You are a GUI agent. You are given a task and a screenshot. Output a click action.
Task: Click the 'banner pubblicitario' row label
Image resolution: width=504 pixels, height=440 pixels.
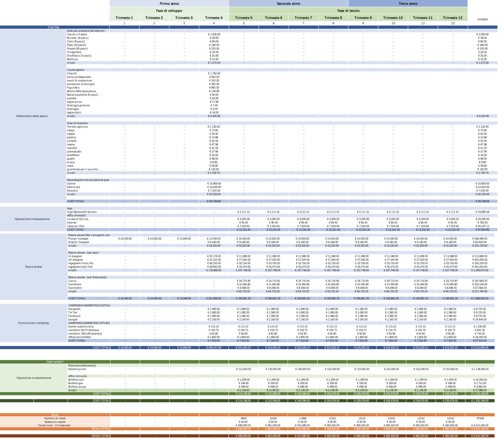81,326
